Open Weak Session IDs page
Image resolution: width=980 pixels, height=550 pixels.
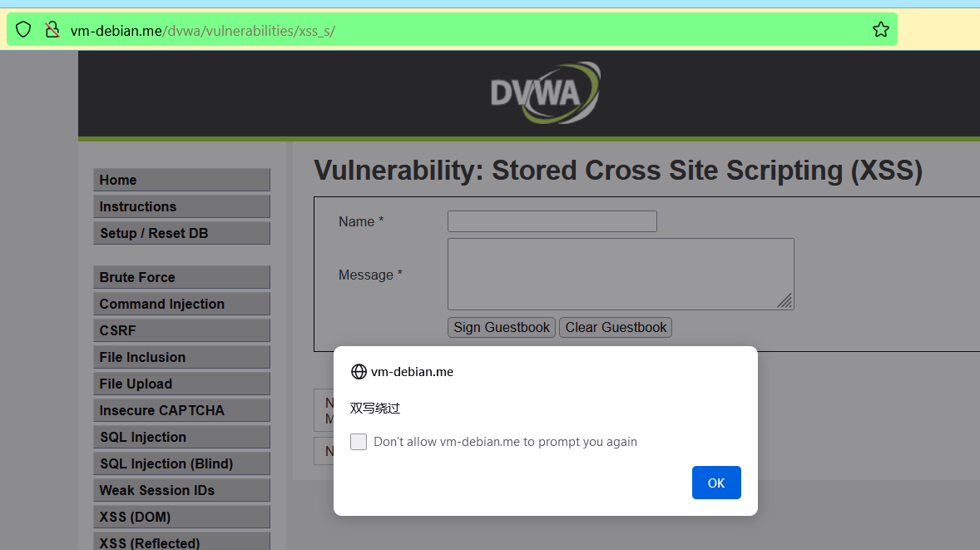(181, 491)
